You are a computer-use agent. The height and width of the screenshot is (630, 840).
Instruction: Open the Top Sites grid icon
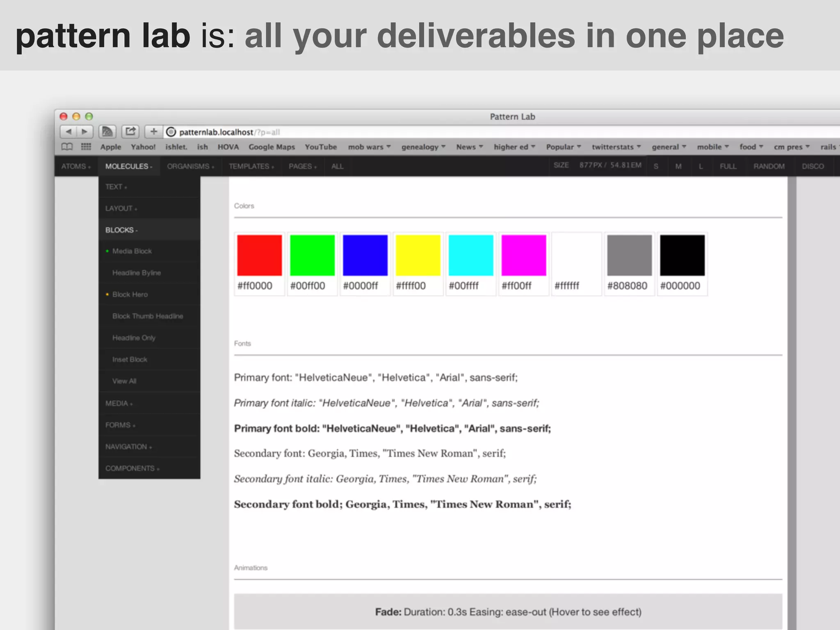point(86,147)
